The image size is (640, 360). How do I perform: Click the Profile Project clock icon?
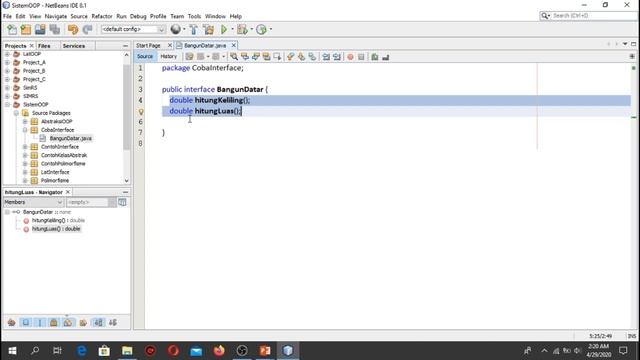point(261,29)
